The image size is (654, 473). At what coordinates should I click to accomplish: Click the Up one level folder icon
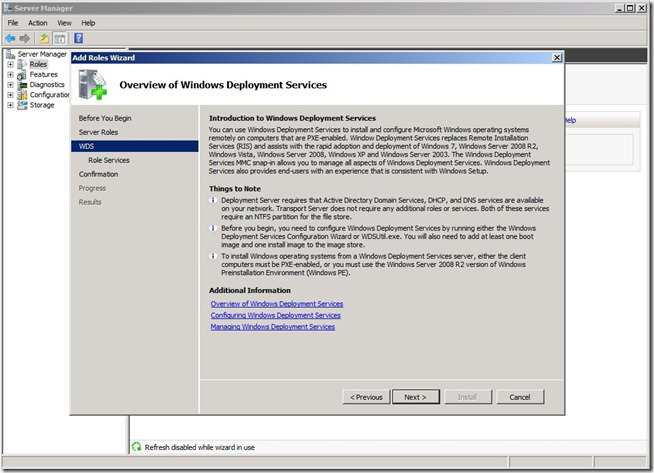tap(44, 38)
